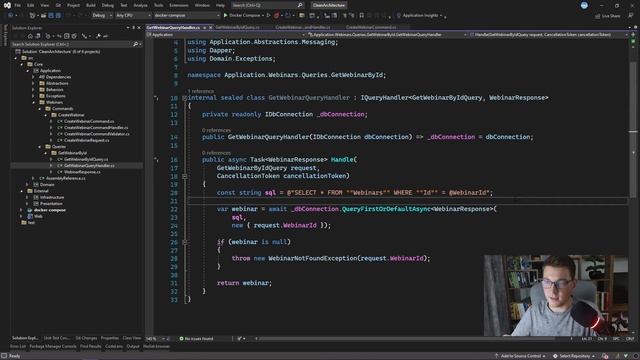Click Start Without Debugging icon
This screenshot has height=360, width=640.
point(268,16)
